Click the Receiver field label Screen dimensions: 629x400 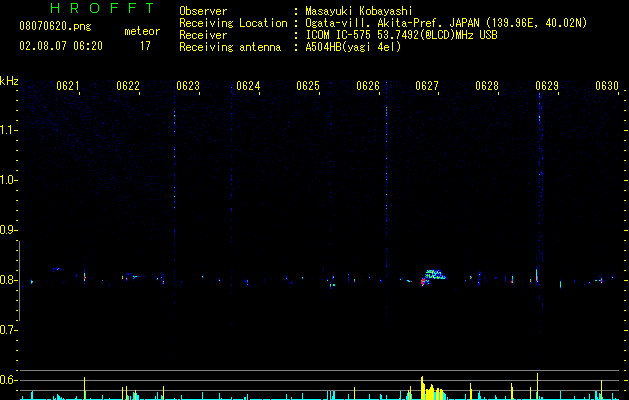pyautogui.click(x=203, y=35)
